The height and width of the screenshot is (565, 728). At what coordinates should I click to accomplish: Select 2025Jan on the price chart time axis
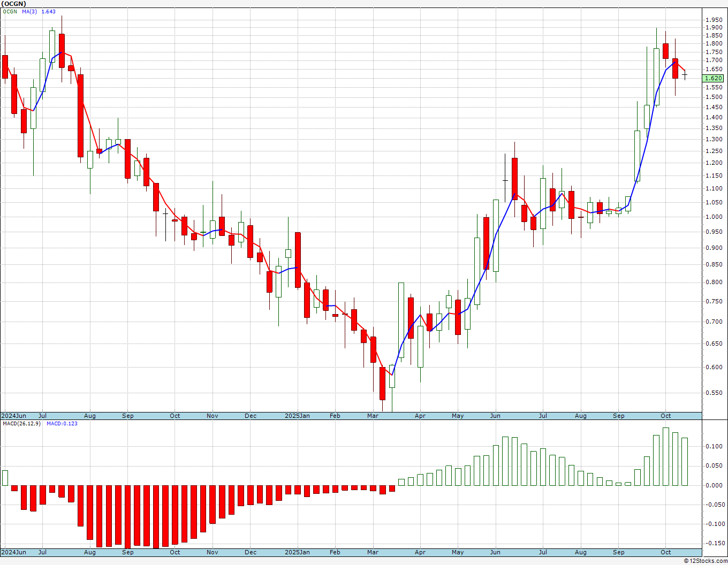click(x=297, y=416)
